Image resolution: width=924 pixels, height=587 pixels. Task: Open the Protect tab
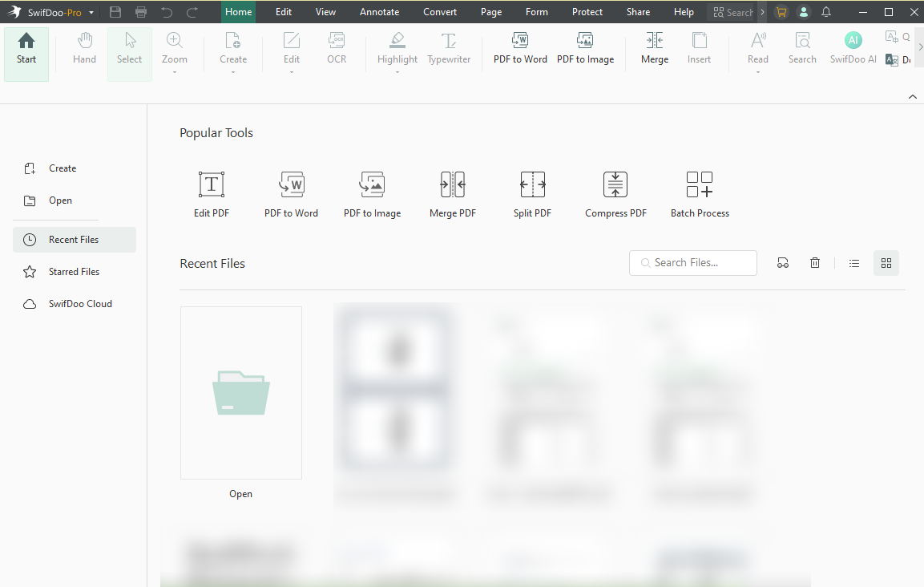point(587,12)
